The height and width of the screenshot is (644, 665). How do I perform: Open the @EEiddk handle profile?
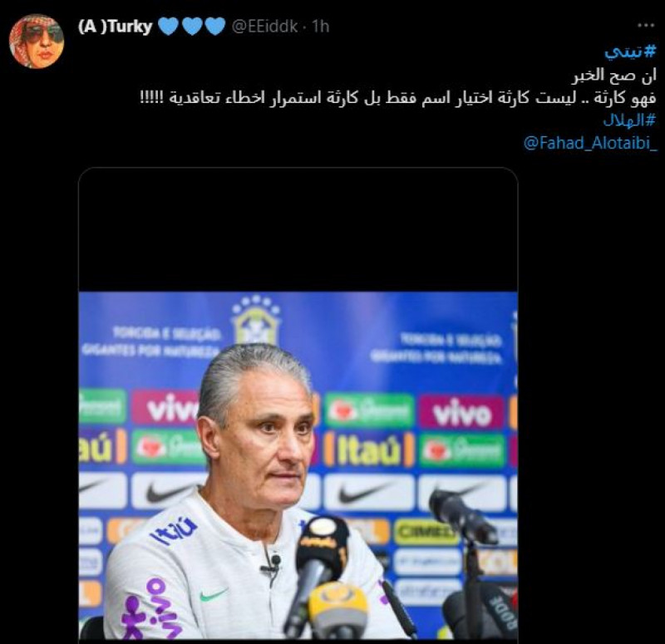click(264, 27)
